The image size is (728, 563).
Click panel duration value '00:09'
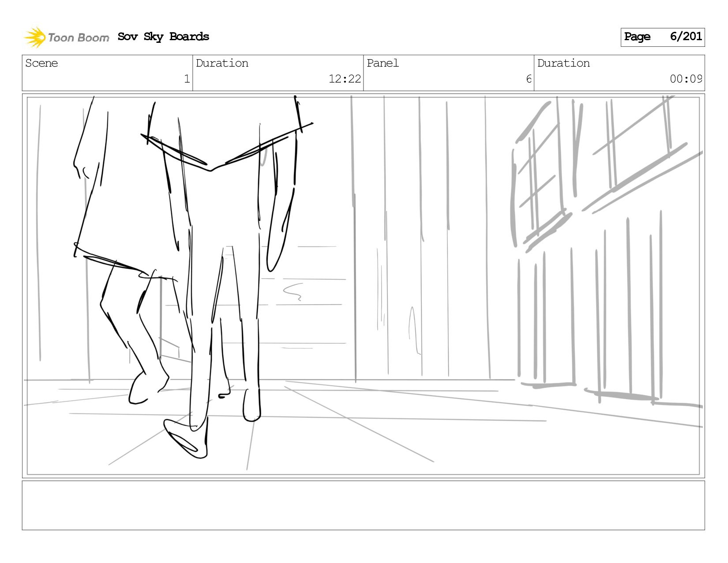click(x=686, y=79)
